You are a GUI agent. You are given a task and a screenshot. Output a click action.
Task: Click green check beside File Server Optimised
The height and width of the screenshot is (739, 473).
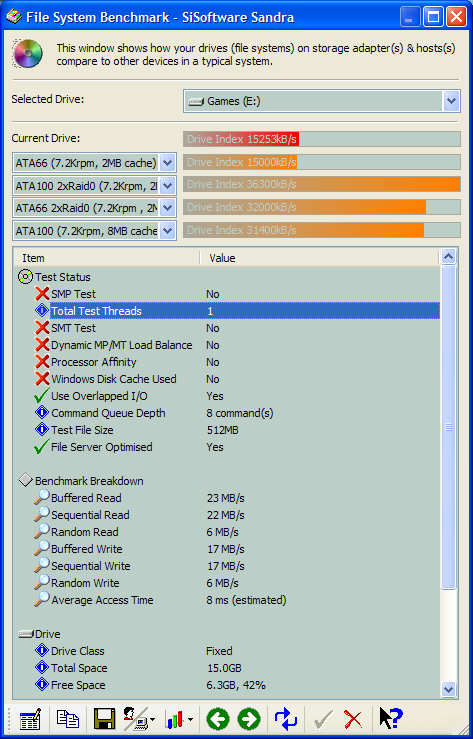coord(42,446)
